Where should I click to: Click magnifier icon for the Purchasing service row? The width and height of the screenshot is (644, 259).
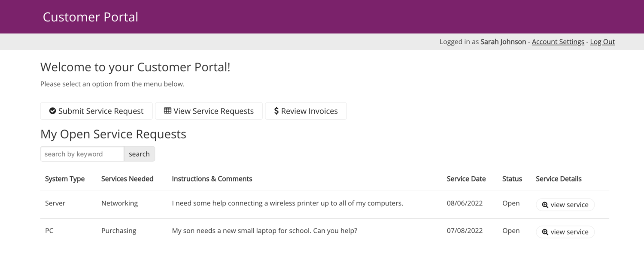coord(545,232)
